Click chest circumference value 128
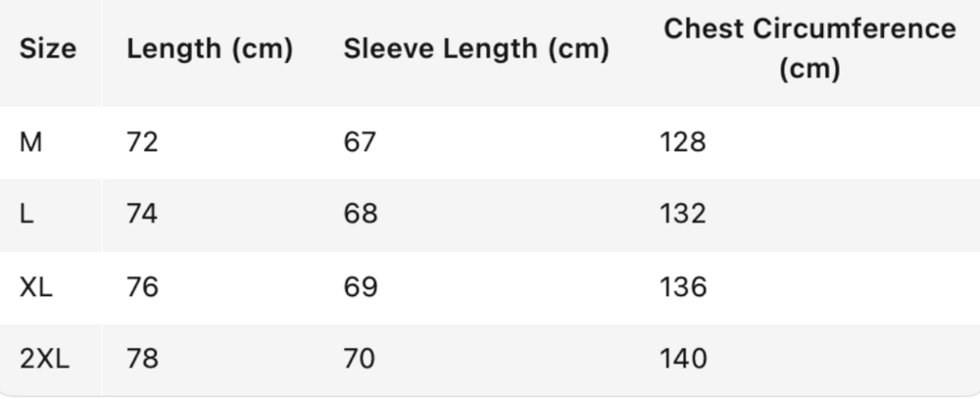The image size is (980, 399). pos(683,142)
